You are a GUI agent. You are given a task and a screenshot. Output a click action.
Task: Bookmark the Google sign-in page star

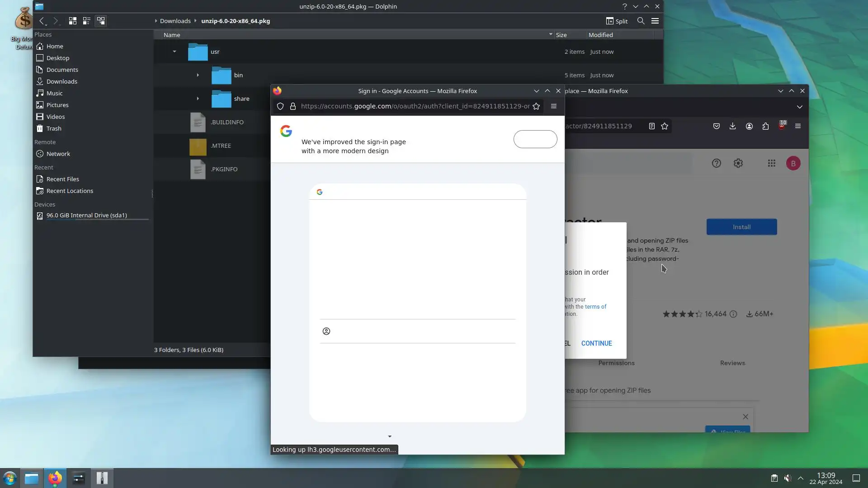(536, 106)
